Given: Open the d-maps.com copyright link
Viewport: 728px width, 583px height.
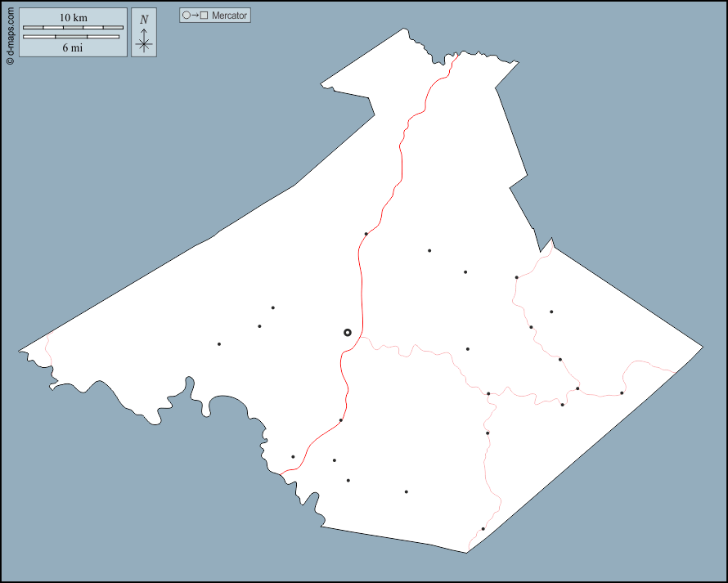Looking at the screenshot, I should coord(9,33).
